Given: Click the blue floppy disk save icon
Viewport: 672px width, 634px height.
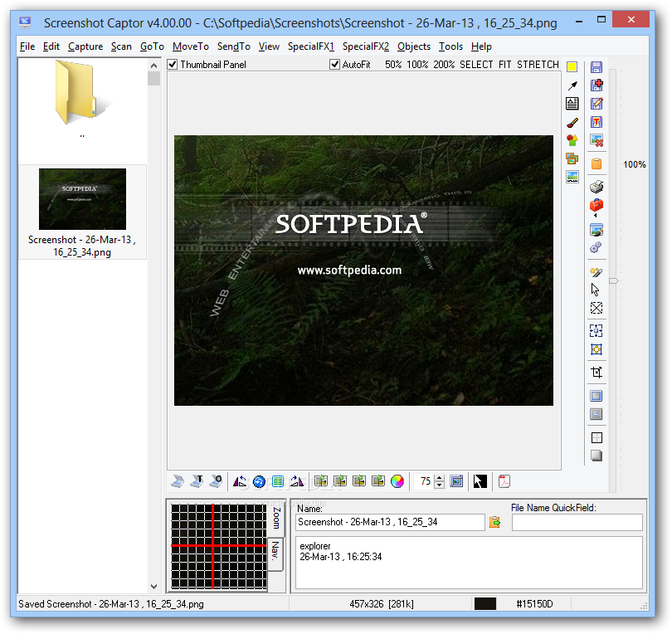Looking at the screenshot, I should (x=597, y=67).
